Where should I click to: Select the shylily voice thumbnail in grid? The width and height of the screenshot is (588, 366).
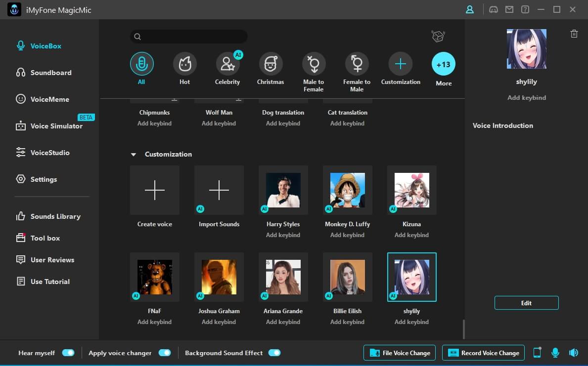click(x=412, y=277)
